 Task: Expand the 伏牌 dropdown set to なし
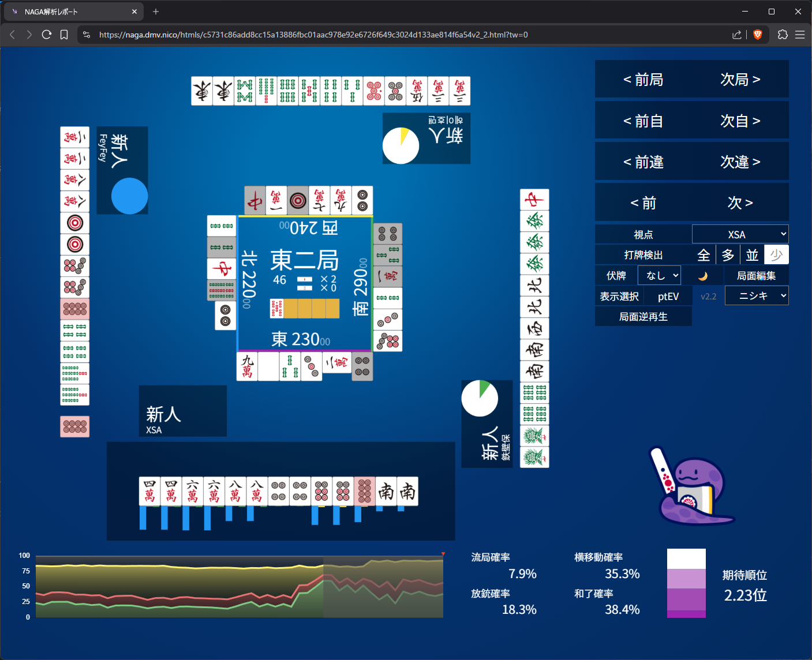[x=659, y=276]
